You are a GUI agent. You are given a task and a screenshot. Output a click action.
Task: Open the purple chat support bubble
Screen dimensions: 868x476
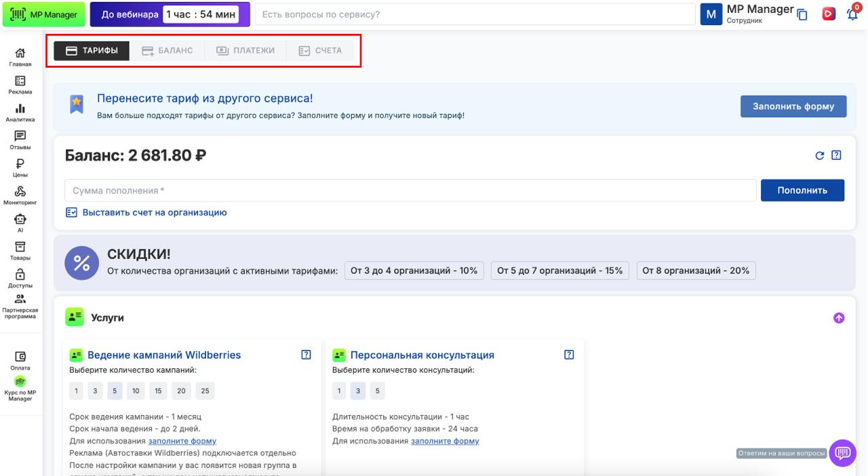click(843, 453)
